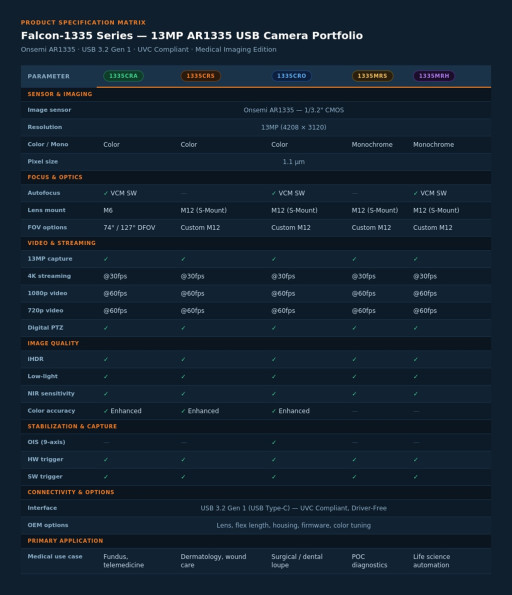Click the Enhanced color accuracy check for 1335CRA

122,411
